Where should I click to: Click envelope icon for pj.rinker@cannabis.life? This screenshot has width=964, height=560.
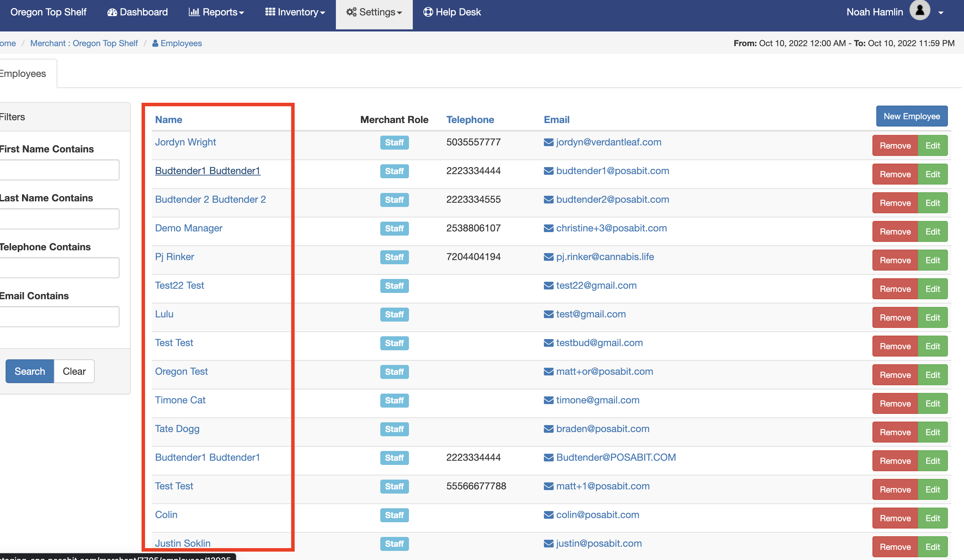548,257
